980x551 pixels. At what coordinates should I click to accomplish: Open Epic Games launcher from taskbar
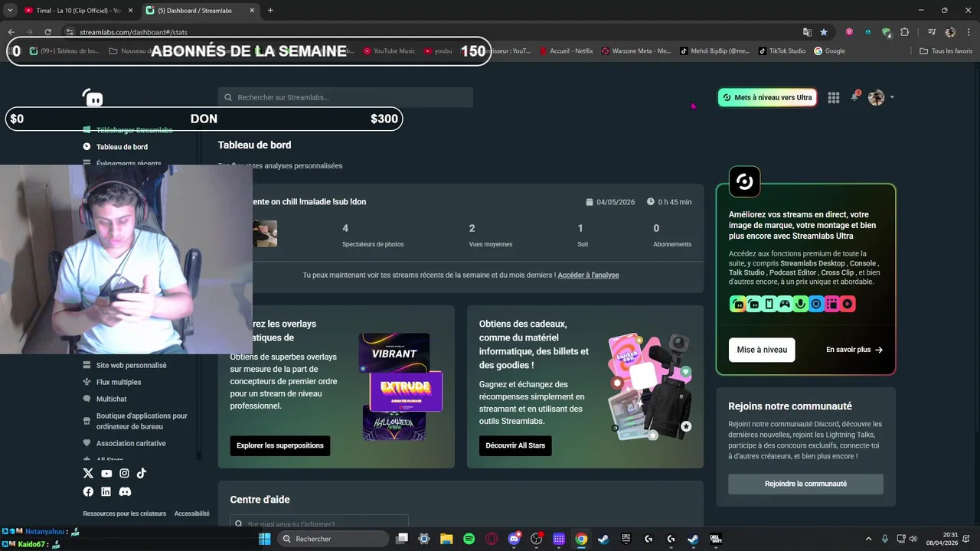point(626,539)
